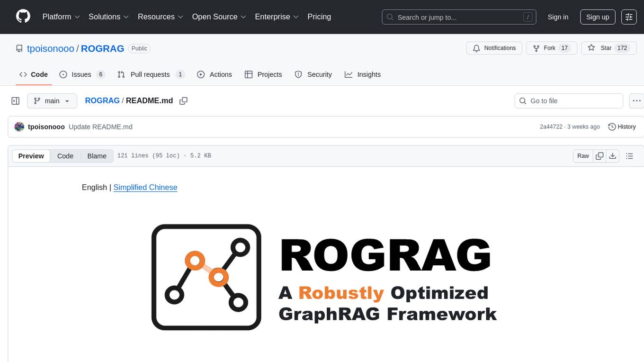
Task: Copy the file path icon
Action: coord(184,101)
